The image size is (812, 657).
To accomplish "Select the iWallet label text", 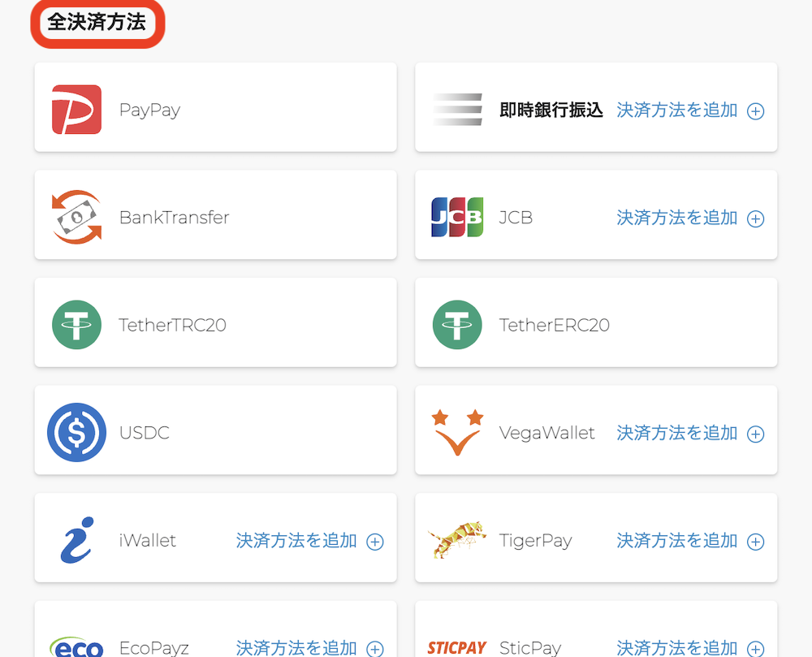I will (x=148, y=541).
